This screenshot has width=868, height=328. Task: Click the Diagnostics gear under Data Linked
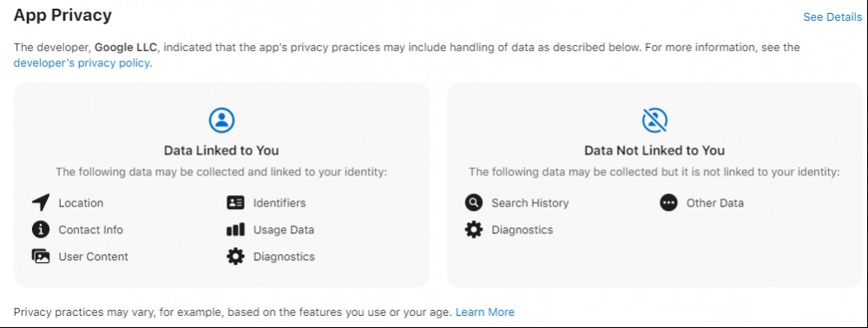[235, 257]
